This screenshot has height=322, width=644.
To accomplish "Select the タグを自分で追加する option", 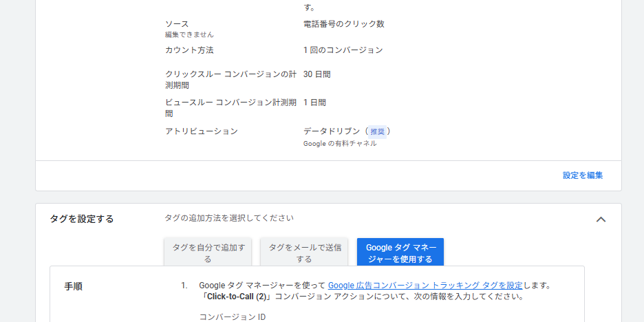I will (x=208, y=253).
